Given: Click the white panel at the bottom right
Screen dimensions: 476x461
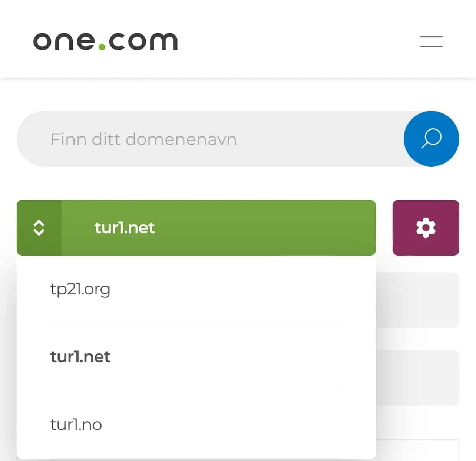Looking at the screenshot, I should 417,450.
